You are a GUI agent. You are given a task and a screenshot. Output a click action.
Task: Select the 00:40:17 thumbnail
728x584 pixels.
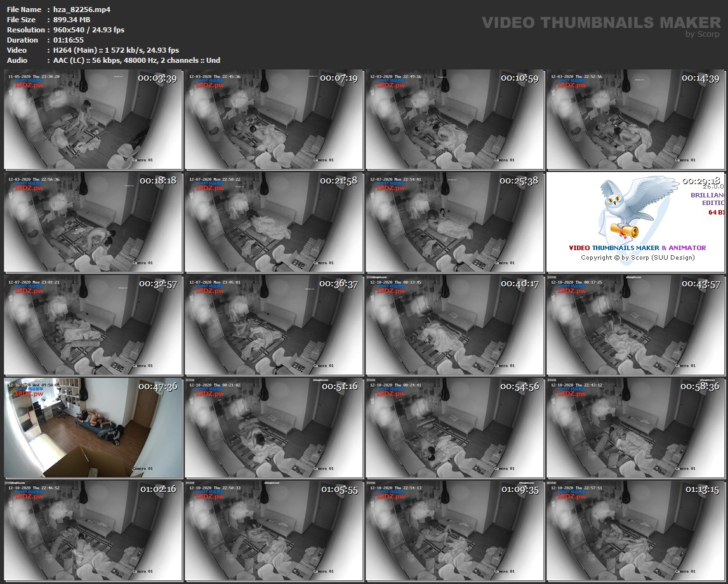point(454,326)
